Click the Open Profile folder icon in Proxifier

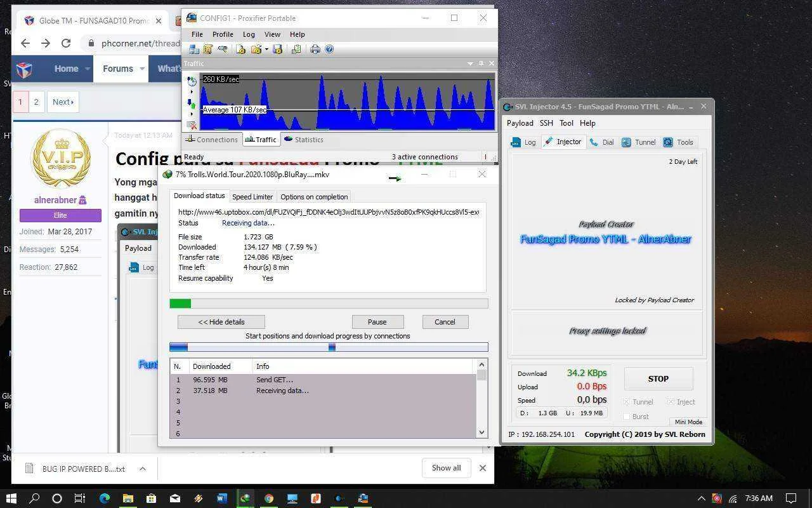pos(256,49)
